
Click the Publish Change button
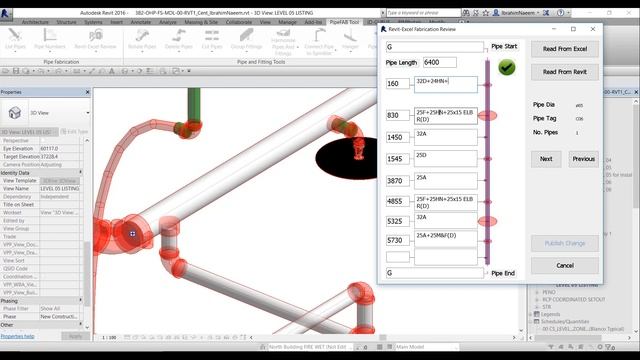click(565, 243)
